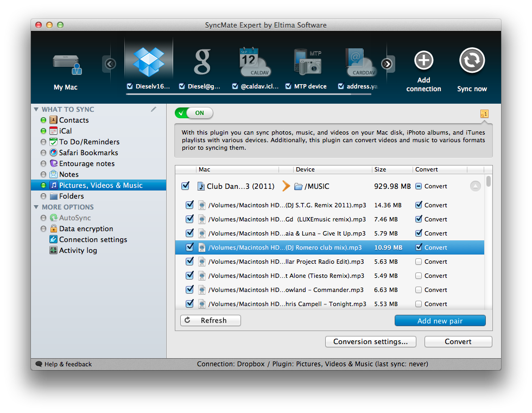Uncheck the @caldav.icl connection checkbox

[235, 86]
